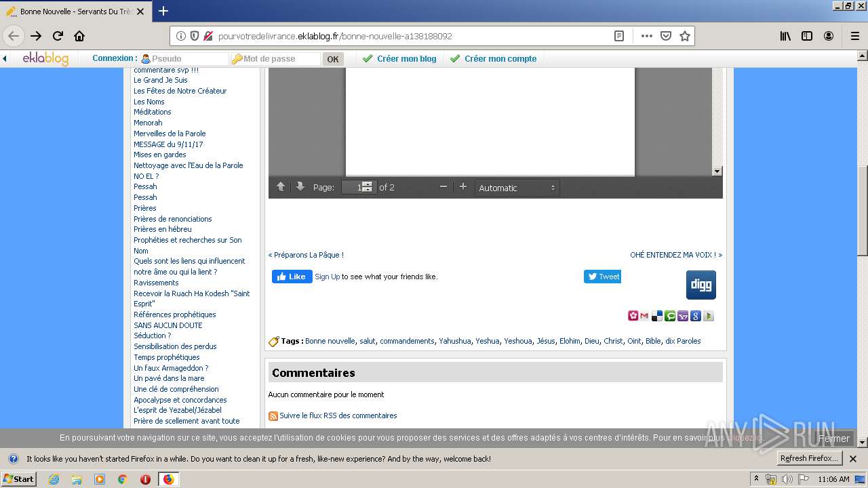Focus the Pseudo login field
The image size is (868, 488).
(184, 59)
